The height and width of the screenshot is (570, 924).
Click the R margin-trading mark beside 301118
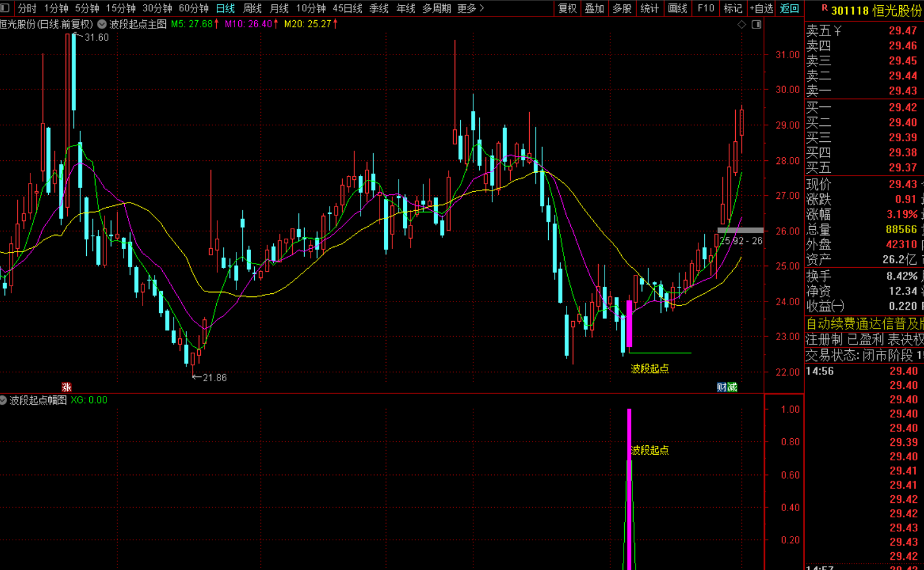click(x=825, y=8)
